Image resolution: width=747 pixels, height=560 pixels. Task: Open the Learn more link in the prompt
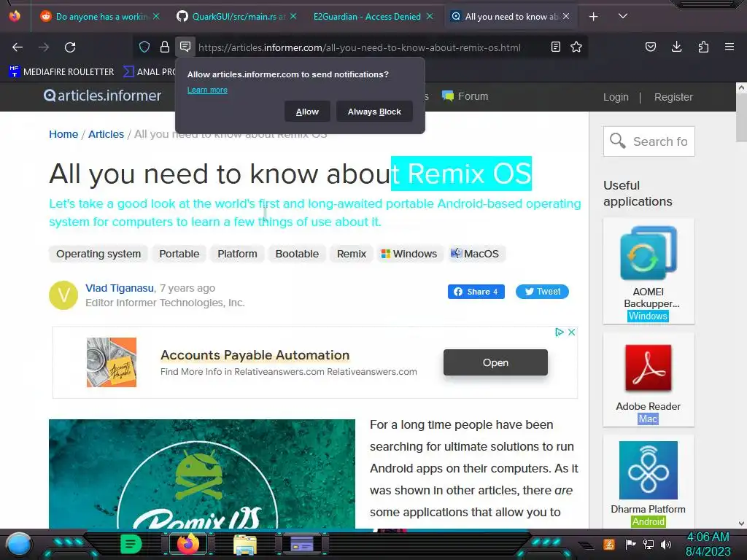pos(207,90)
